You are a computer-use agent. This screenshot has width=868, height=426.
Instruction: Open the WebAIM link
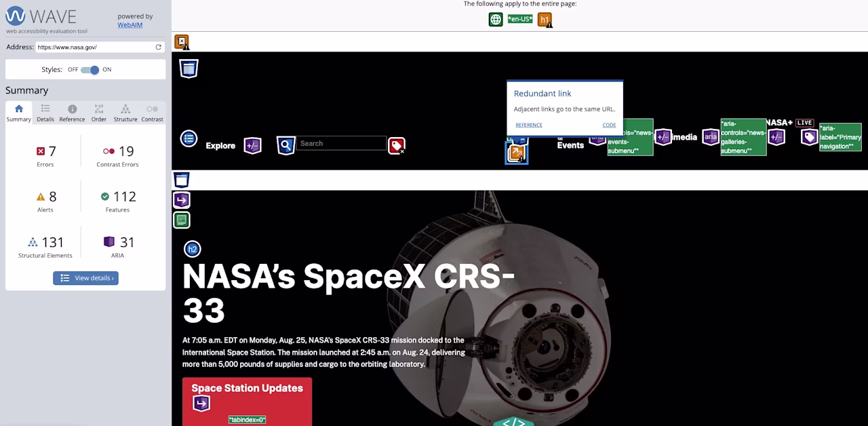[130, 25]
